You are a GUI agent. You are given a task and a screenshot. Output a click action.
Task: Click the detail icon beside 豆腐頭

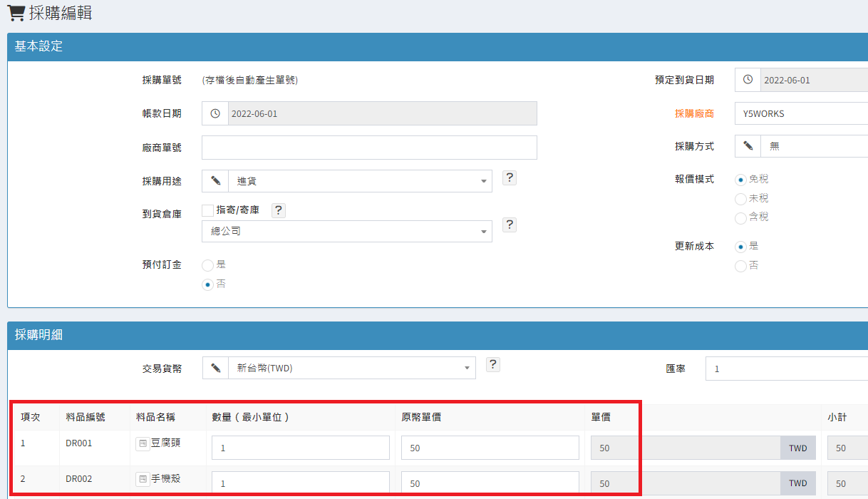point(143,444)
